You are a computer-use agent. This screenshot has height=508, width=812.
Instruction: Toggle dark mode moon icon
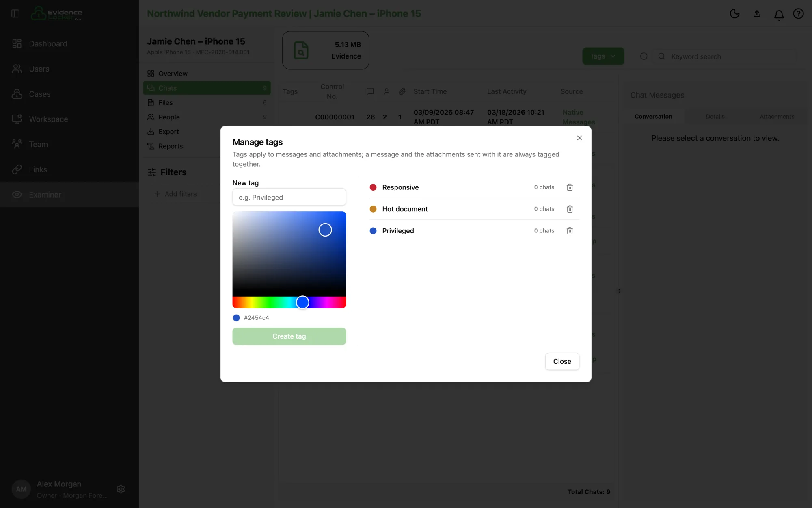734,14
